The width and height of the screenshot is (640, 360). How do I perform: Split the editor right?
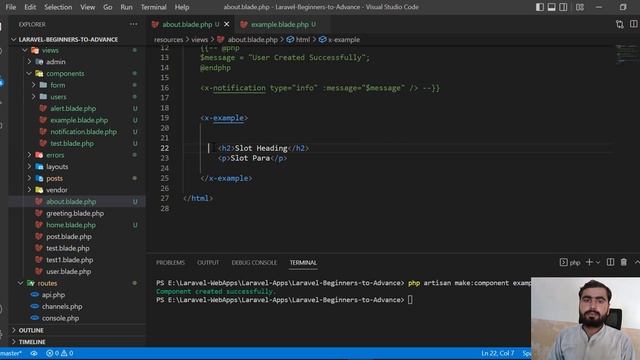coord(633,24)
